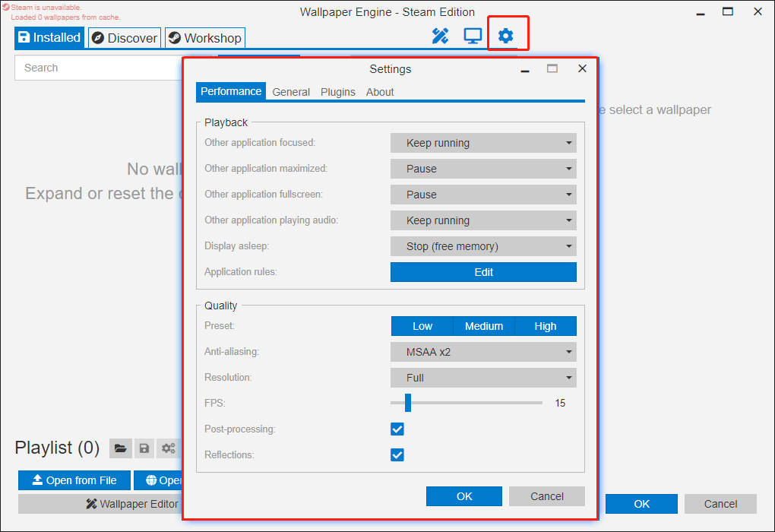
Task: Open the Resolution dropdown
Action: point(483,378)
